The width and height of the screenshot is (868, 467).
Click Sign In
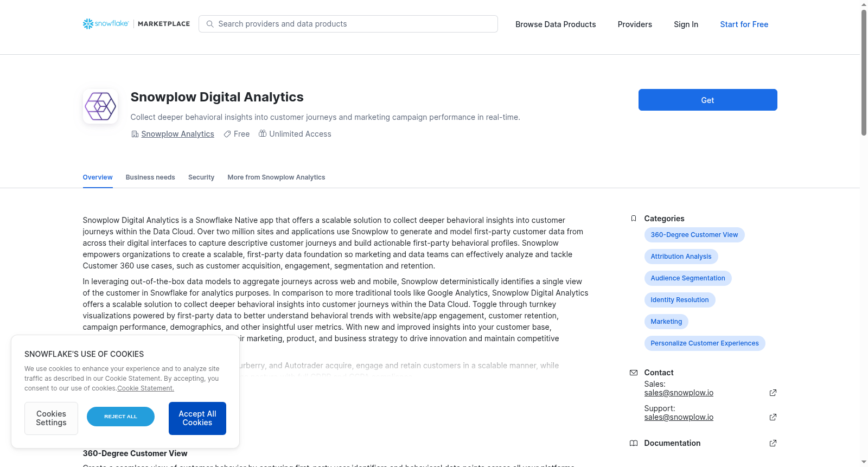[x=686, y=24]
